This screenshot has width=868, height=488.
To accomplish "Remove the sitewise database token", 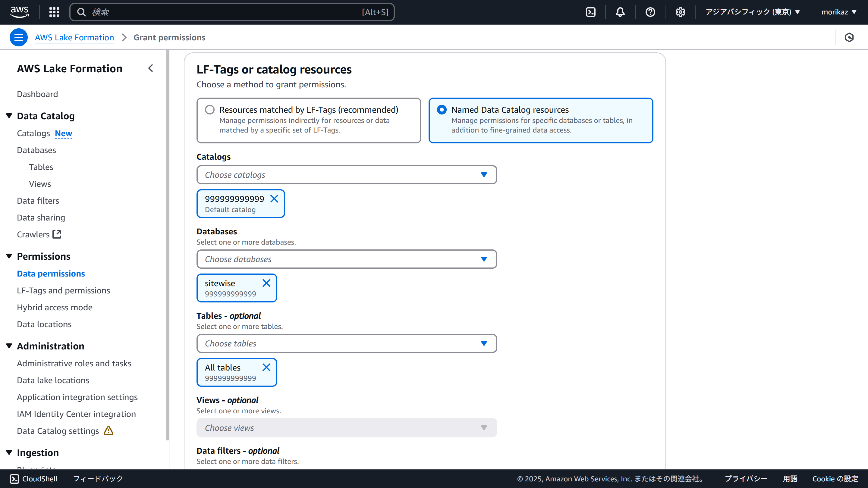I will [266, 283].
